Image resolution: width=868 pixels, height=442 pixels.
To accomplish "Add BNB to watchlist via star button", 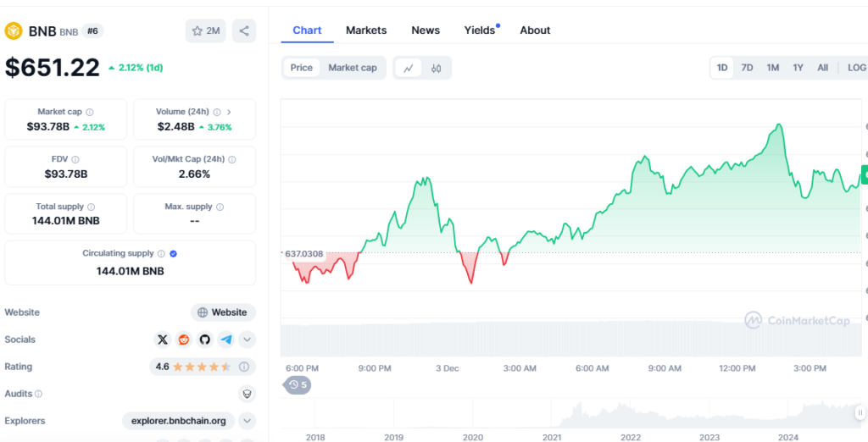I will pos(205,31).
